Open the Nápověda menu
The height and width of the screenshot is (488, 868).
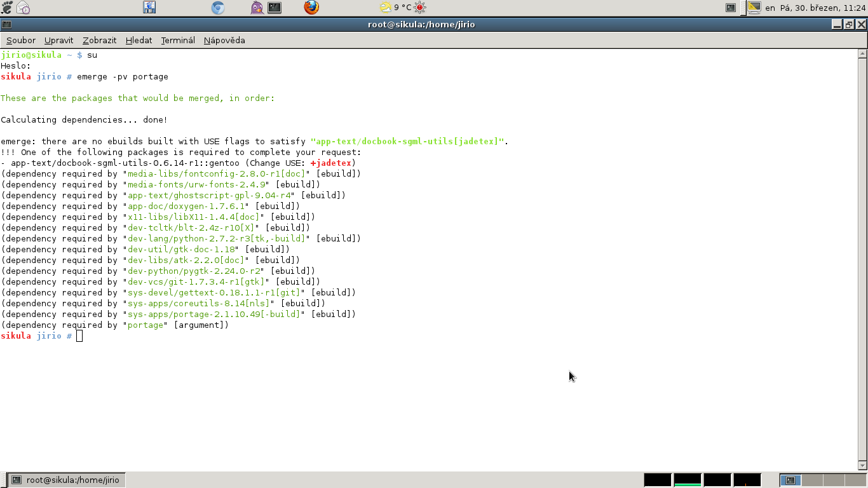click(x=224, y=40)
